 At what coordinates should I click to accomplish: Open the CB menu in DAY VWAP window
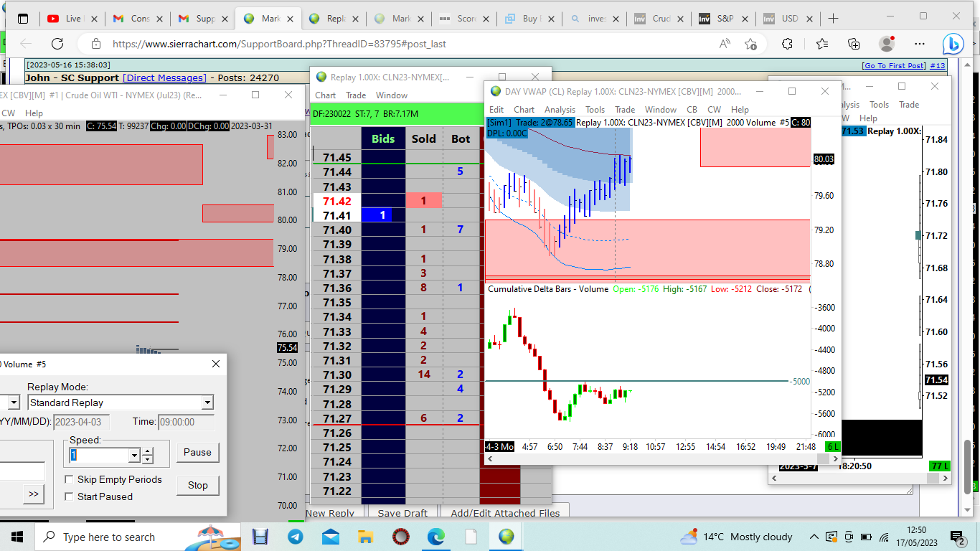pos(692,110)
